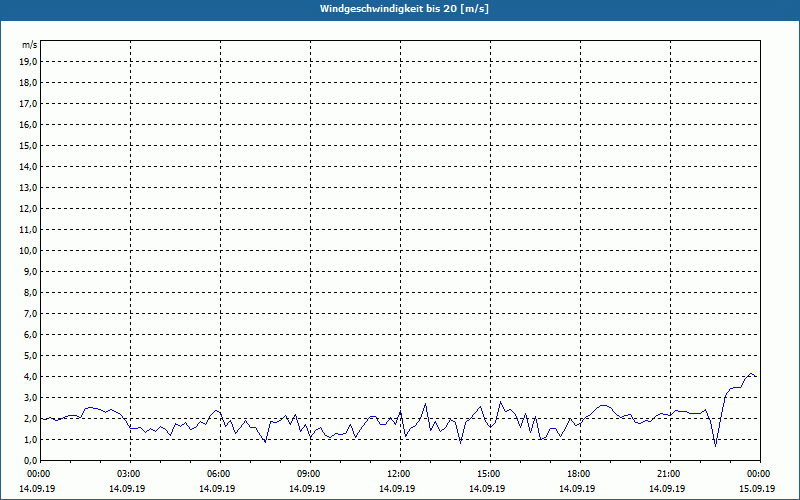Click the '14.09.19' date under 06:00
This screenshot has height=500, width=800.
click(x=217, y=488)
